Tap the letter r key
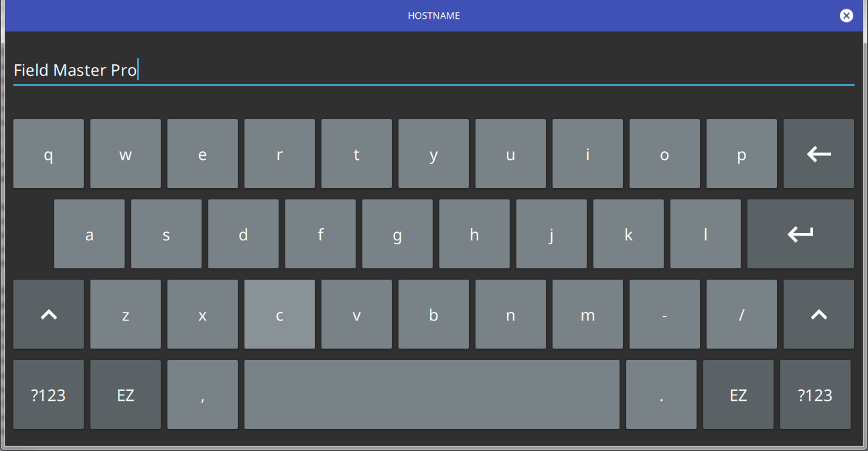868x451 pixels. point(279,154)
